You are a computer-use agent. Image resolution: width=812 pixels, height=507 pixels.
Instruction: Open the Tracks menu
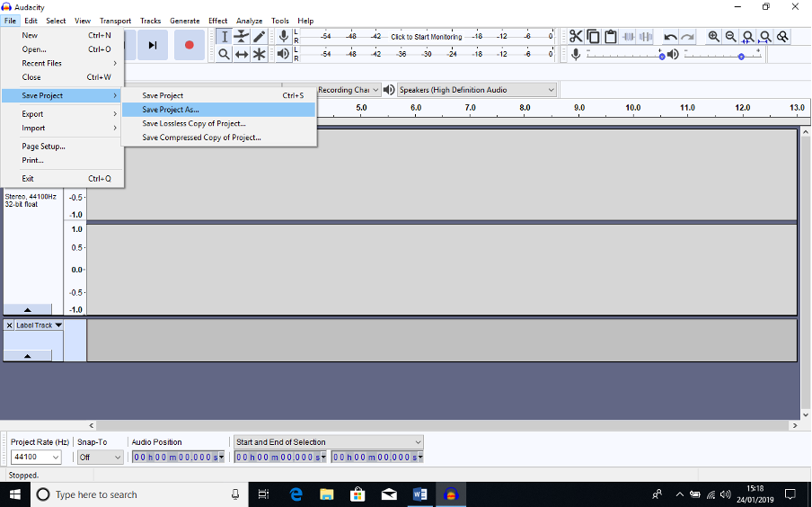(150, 21)
